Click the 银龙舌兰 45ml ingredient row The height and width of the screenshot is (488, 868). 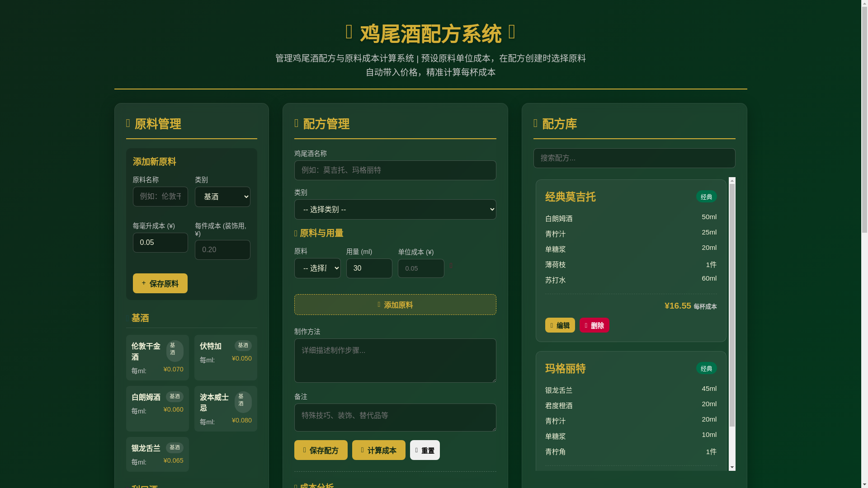point(631,389)
